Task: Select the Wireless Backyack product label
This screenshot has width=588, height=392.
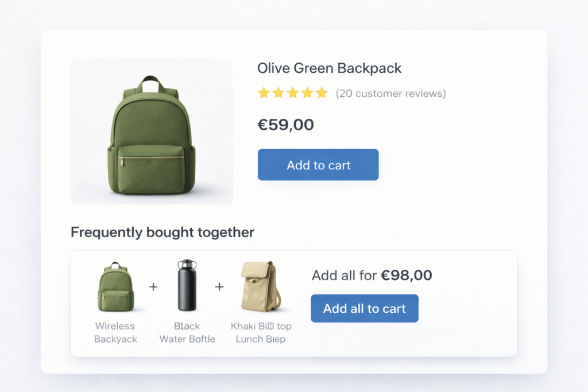Action: [116, 332]
